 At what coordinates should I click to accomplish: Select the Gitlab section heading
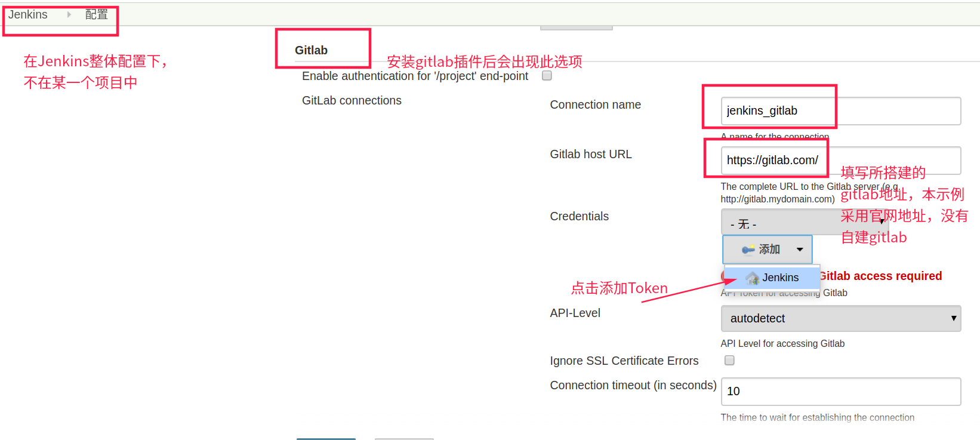click(x=311, y=50)
